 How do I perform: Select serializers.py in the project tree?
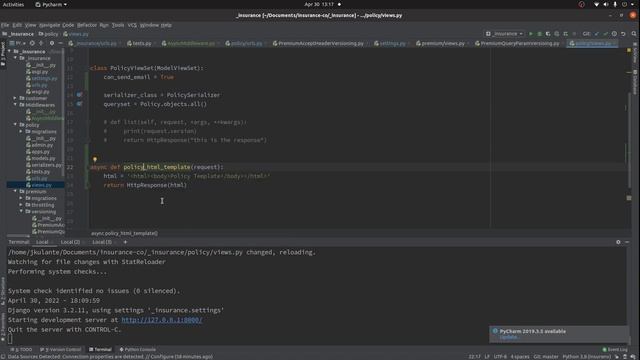point(44,165)
